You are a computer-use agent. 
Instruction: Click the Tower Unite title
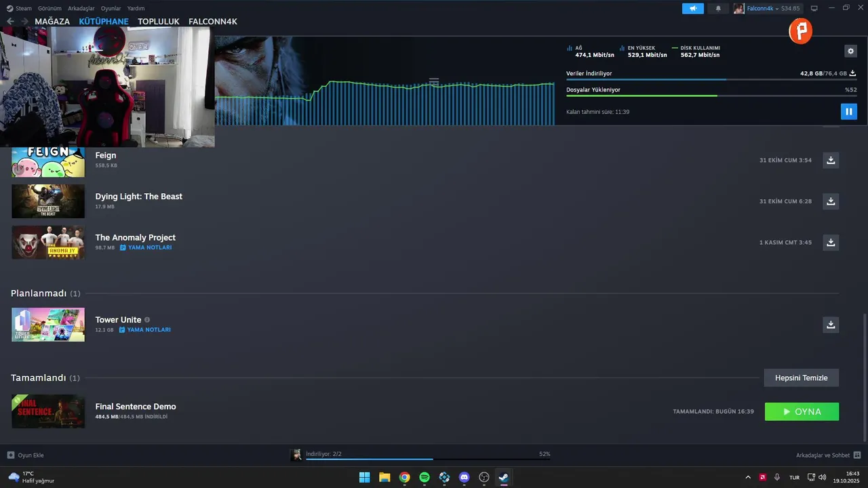pyautogui.click(x=118, y=319)
